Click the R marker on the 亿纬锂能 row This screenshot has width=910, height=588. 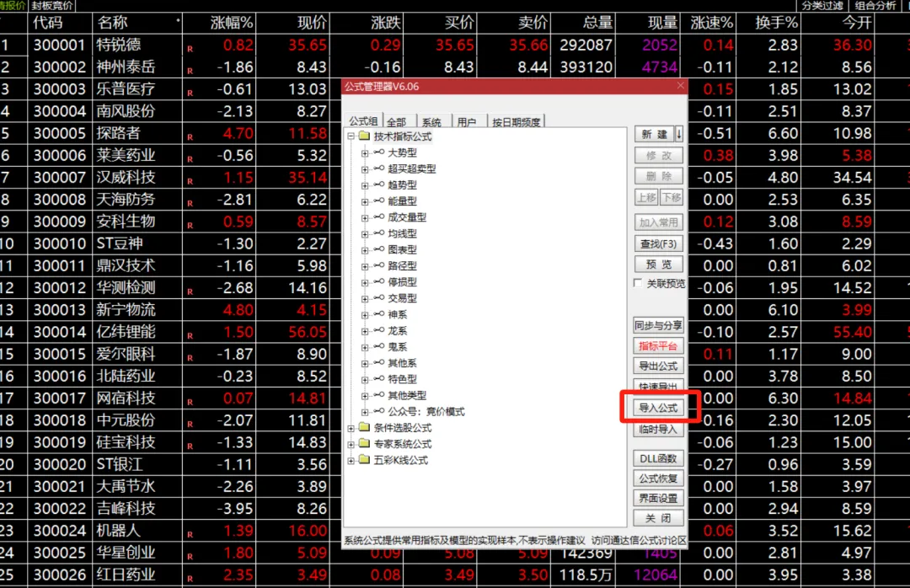[x=190, y=336]
